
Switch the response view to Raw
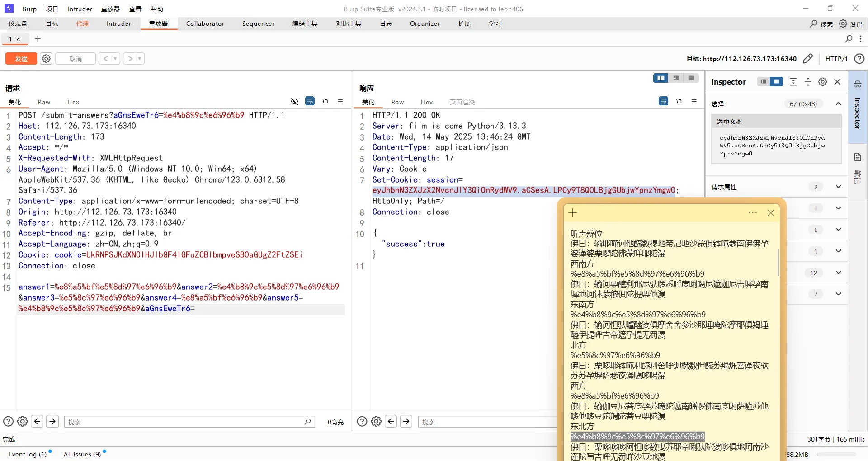click(397, 102)
